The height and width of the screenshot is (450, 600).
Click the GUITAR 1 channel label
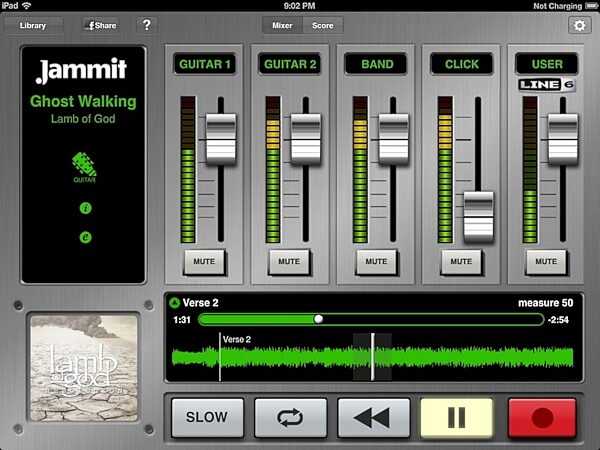click(x=205, y=64)
